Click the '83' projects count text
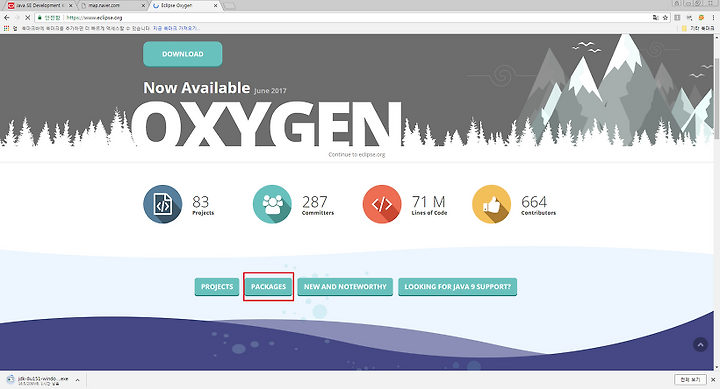The width and height of the screenshot is (720, 389). (x=201, y=202)
